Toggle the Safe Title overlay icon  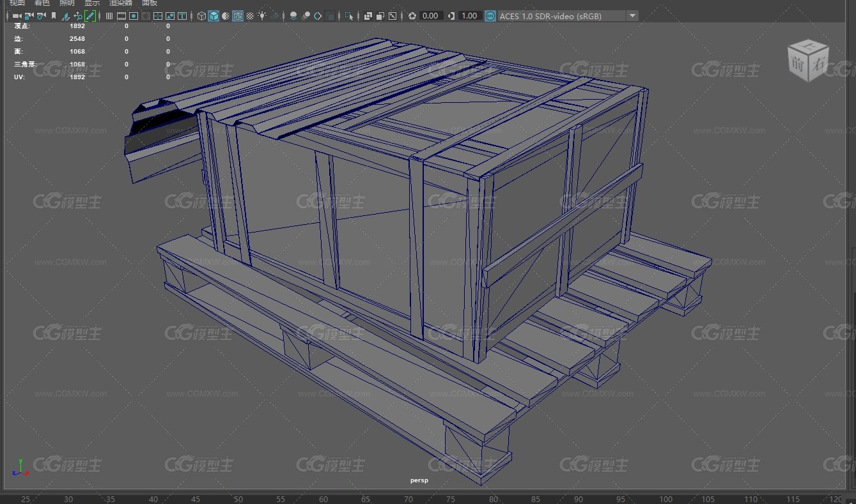[182, 16]
